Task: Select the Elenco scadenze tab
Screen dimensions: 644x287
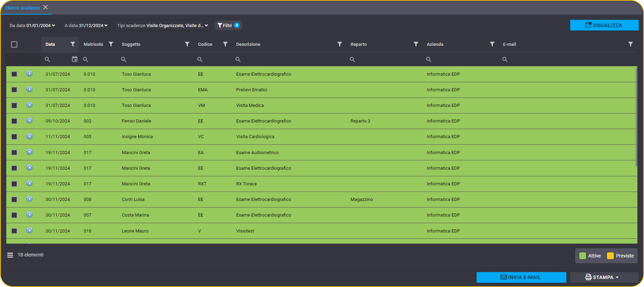Action: pyautogui.click(x=23, y=8)
